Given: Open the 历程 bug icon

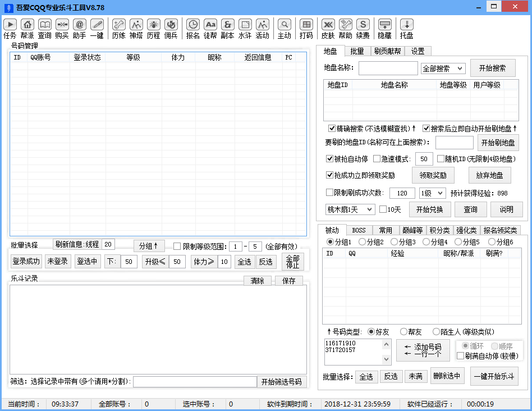Looking at the screenshot, I should coord(153,29).
